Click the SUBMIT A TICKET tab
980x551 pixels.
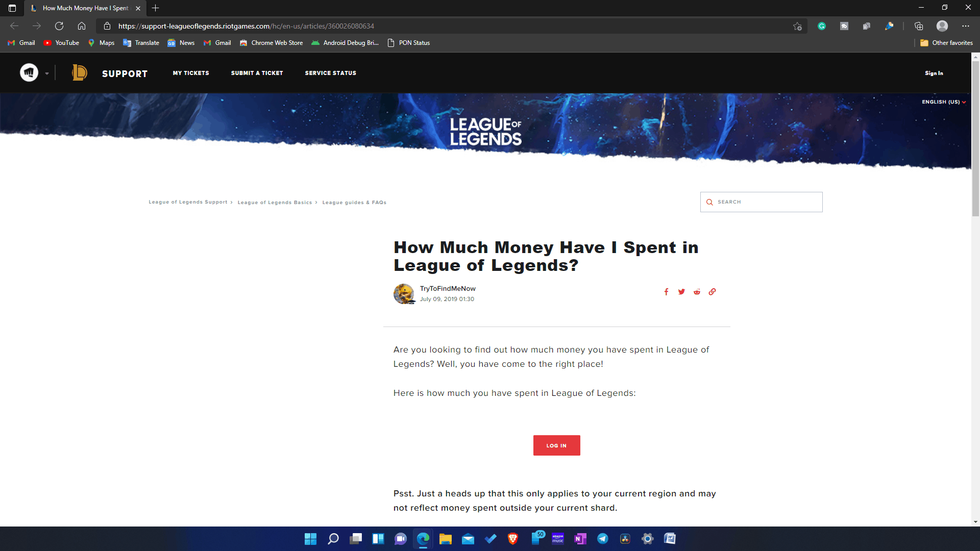tap(257, 72)
